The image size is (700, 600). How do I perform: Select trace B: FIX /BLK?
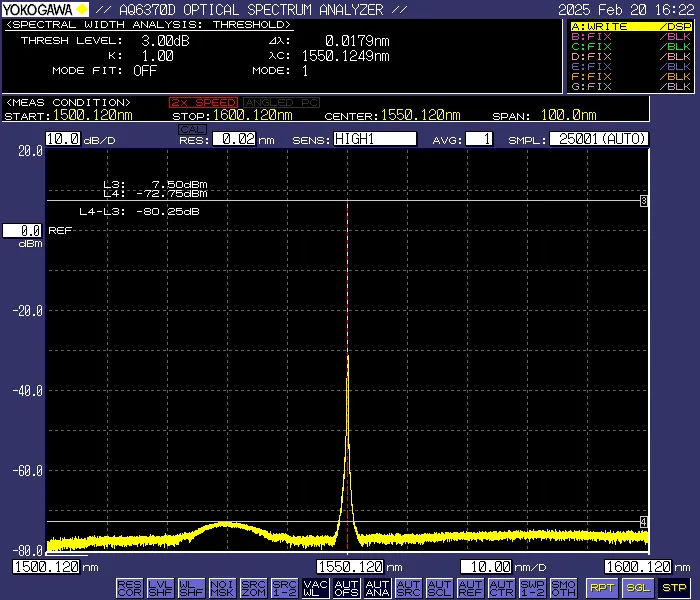tap(630, 36)
